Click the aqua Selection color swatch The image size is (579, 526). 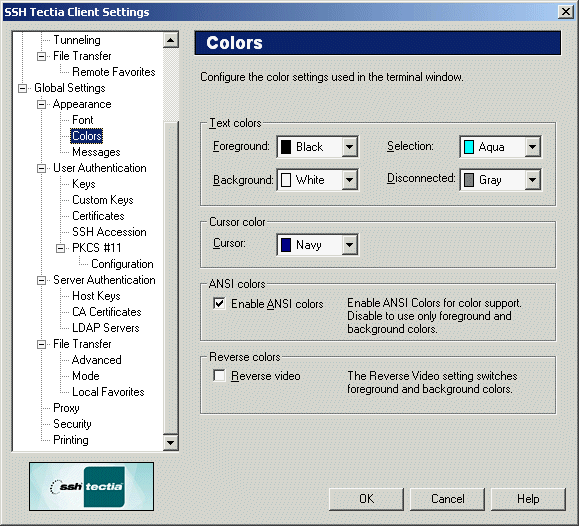tap(469, 147)
